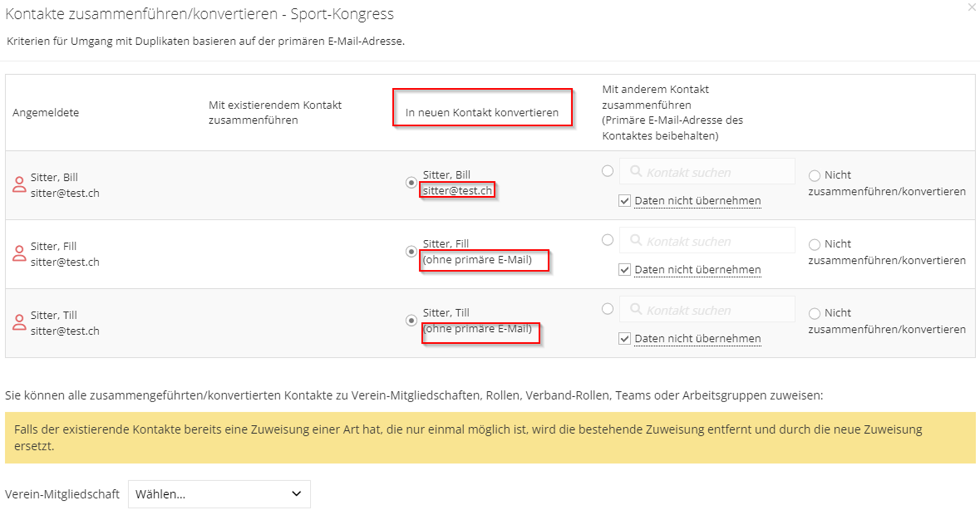980x515 pixels.
Task: Click the person icon next to Sitter, Fill
Action: click(19, 253)
